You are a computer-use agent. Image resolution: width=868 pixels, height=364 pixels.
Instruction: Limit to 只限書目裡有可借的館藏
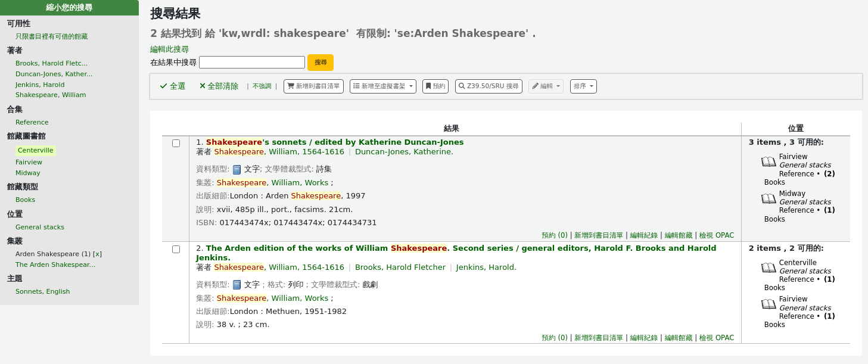tap(51, 36)
